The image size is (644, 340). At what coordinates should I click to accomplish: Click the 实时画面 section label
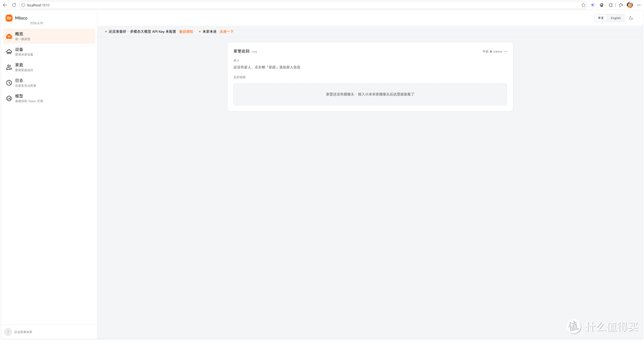(240, 77)
